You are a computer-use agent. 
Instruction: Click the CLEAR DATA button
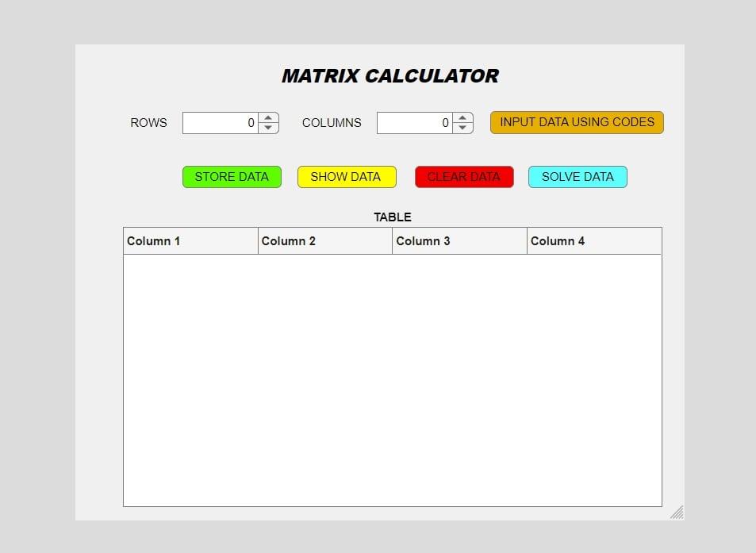pos(464,176)
